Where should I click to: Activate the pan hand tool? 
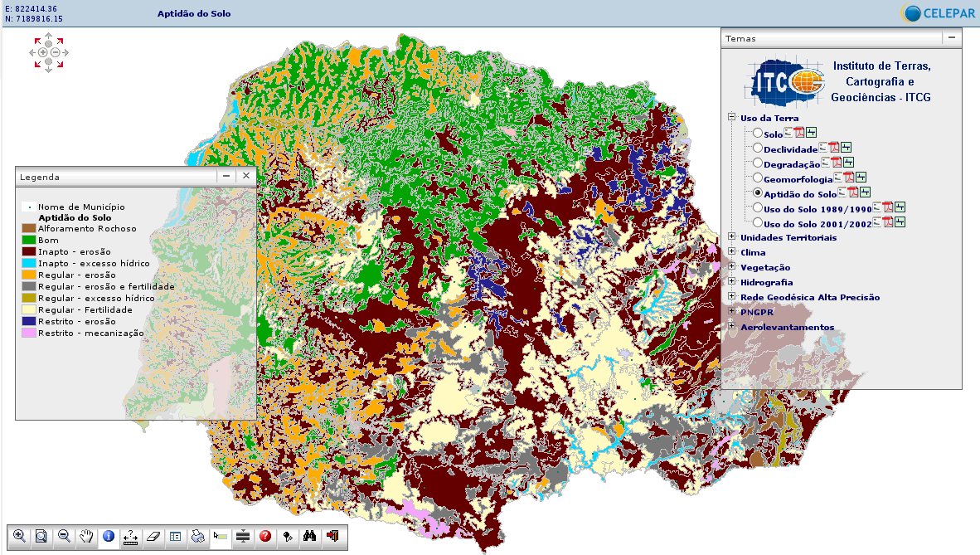coord(86,536)
